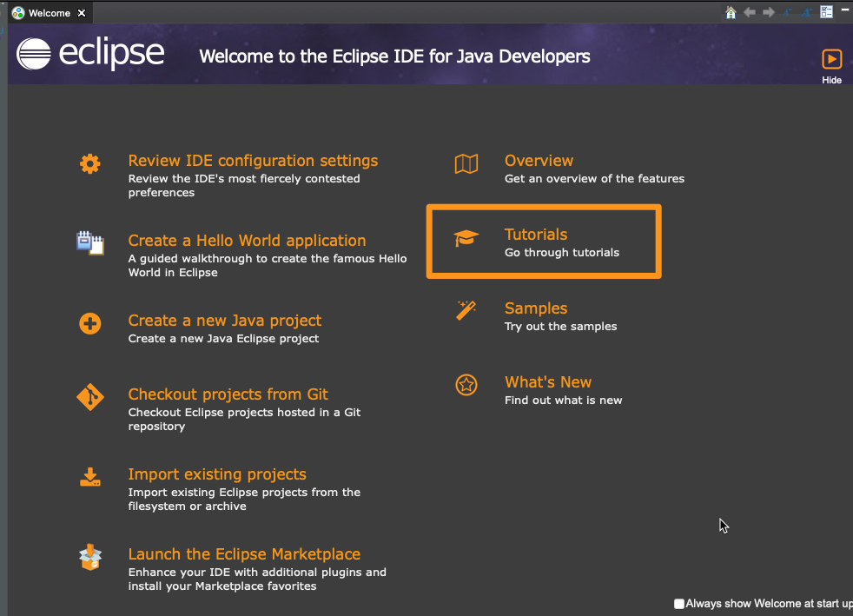Minimize the Welcome view
This screenshot has width=853, height=616.
pyautogui.click(x=846, y=10)
